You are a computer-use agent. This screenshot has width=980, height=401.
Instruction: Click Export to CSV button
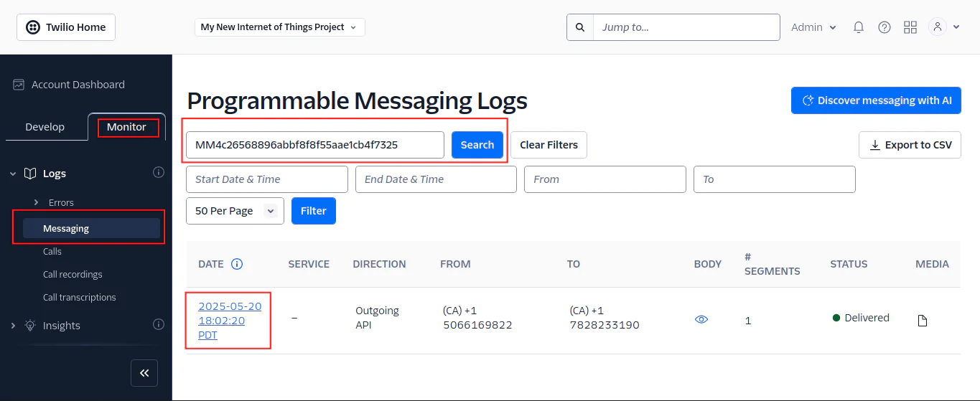click(910, 145)
